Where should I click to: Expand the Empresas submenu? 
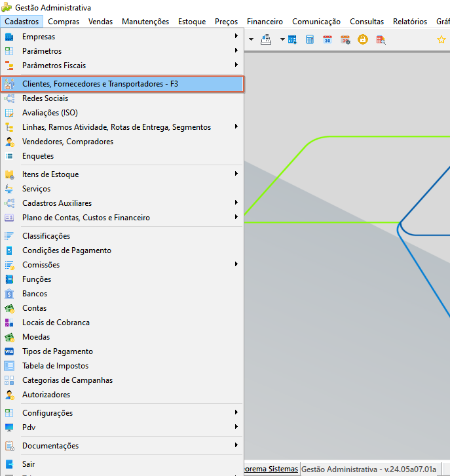point(122,37)
